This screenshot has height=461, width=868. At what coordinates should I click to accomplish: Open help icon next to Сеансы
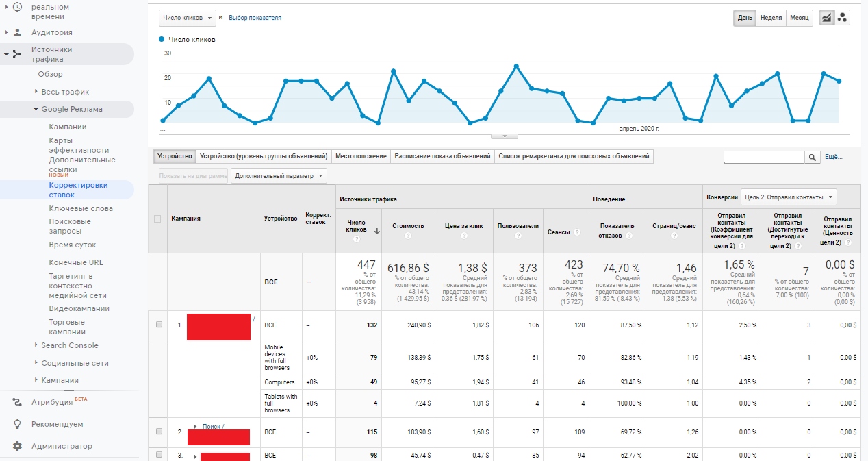coord(577,232)
